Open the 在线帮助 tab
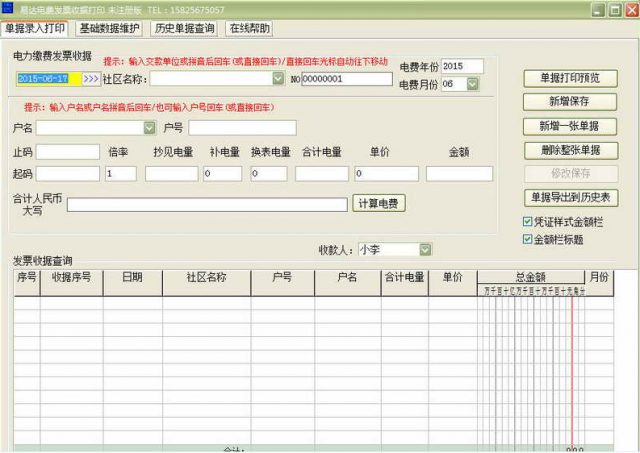Screen dimensions: 640x453 pos(249,29)
